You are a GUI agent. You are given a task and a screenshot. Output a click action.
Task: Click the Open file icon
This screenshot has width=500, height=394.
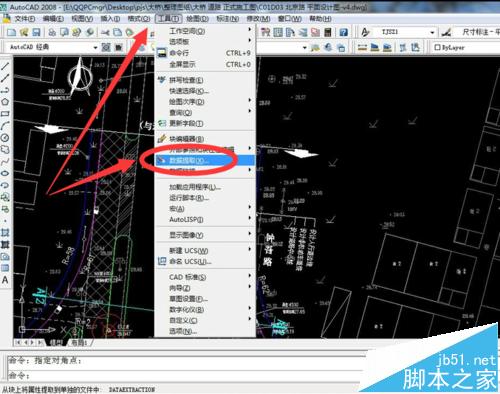(24, 32)
